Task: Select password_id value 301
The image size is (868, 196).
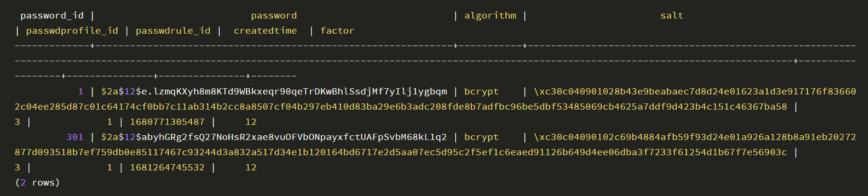Action: click(75, 137)
